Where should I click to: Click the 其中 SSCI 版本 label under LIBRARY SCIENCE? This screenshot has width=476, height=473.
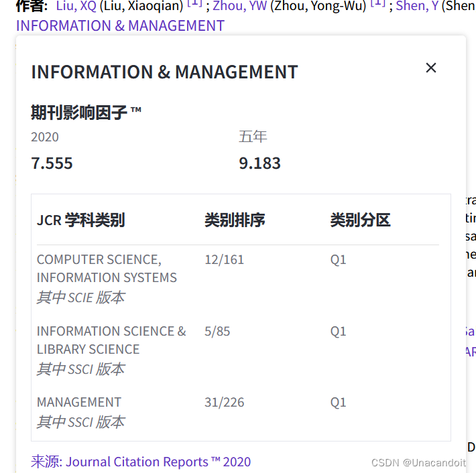80,369
